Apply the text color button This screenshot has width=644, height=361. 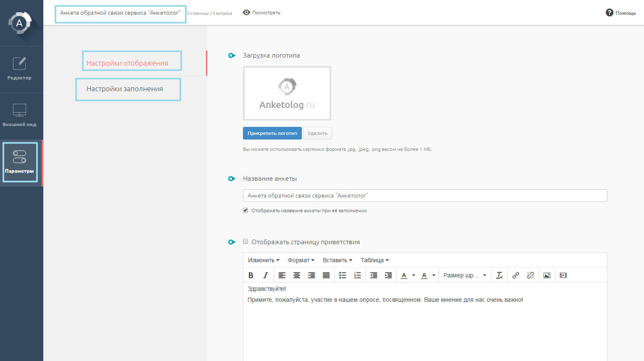point(404,275)
